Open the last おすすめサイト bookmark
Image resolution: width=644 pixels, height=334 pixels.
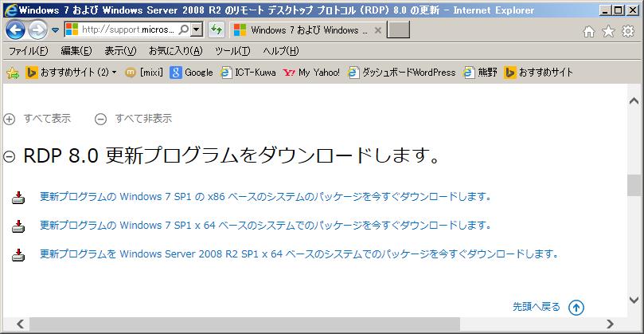click(x=538, y=73)
